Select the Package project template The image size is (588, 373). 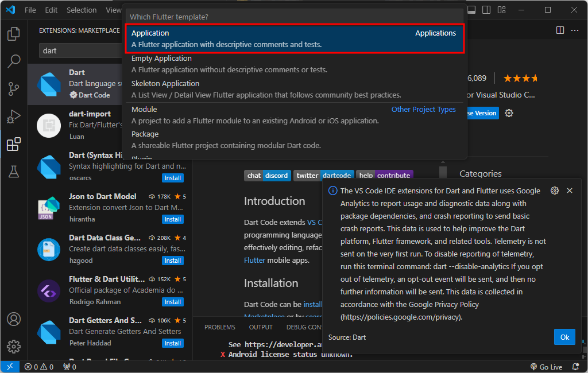click(x=295, y=140)
